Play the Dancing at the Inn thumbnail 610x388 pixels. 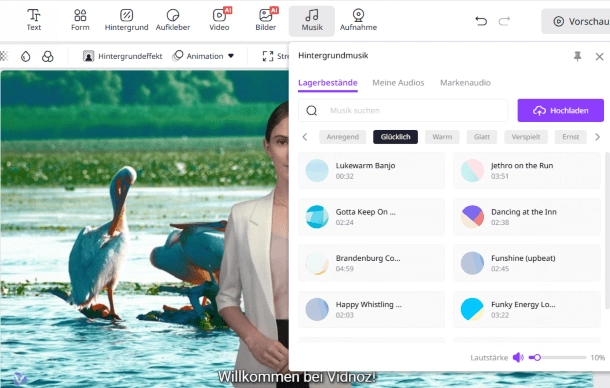pyautogui.click(x=472, y=217)
